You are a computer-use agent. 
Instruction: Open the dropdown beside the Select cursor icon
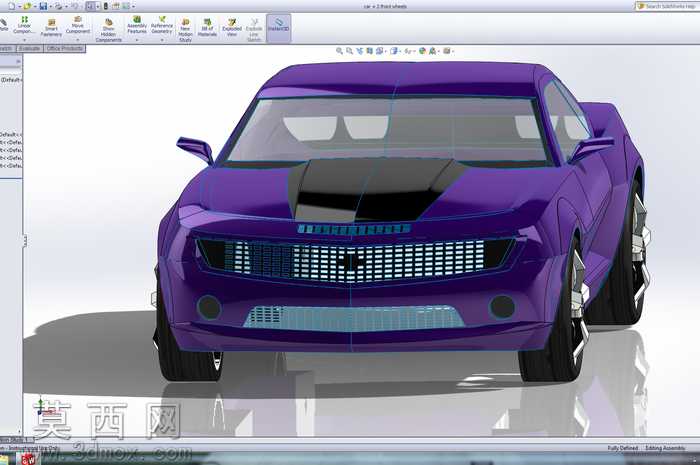point(98,7)
